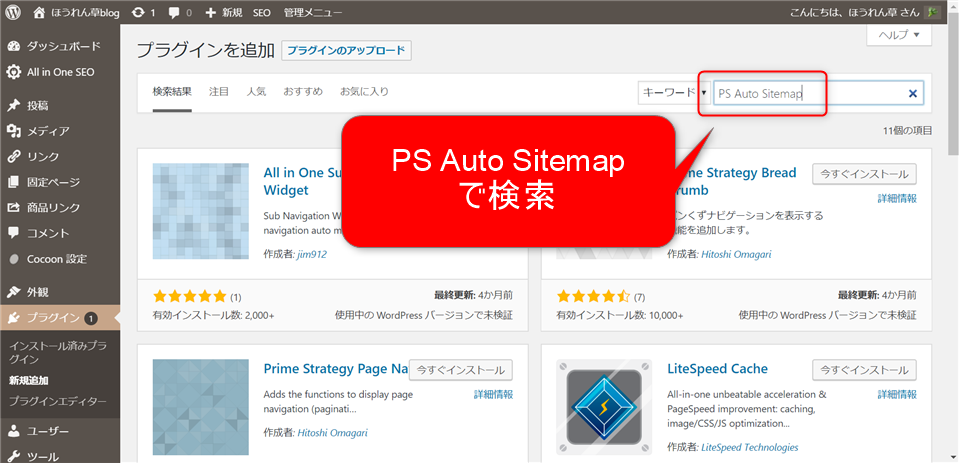Open プラグインエディター submenu item
The image size is (959, 463).
point(57,402)
